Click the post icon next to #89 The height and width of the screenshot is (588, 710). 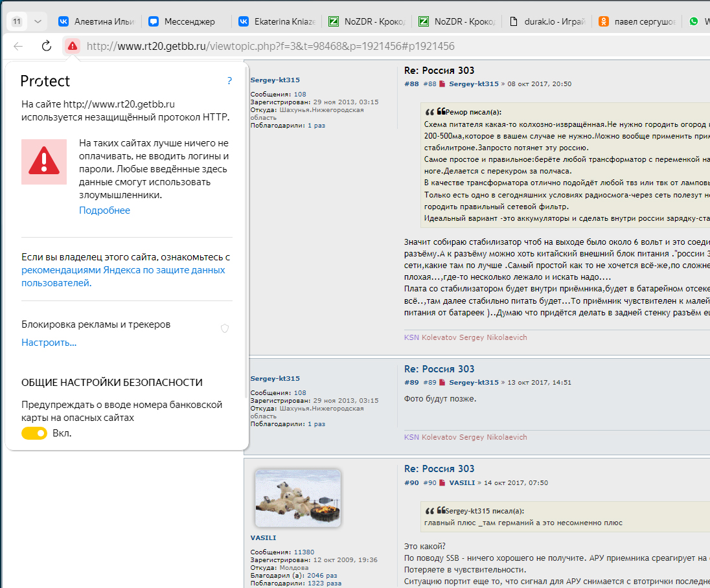tap(442, 383)
